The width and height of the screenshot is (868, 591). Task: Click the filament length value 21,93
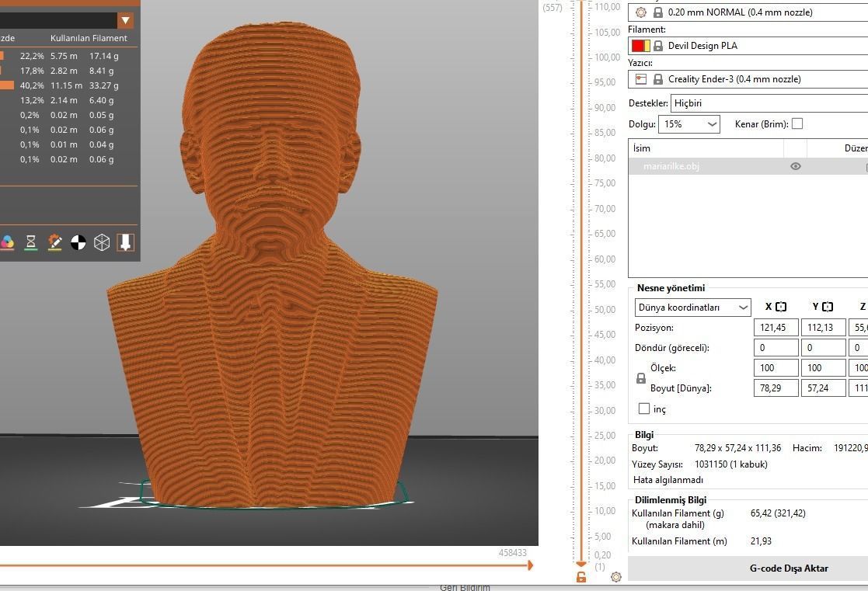(x=762, y=541)
